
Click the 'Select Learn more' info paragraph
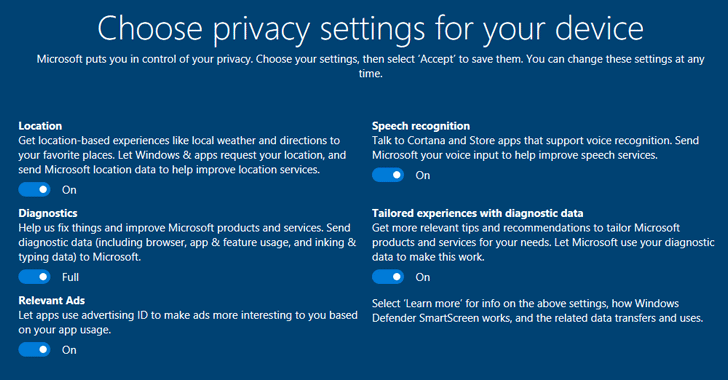point(537,311)
